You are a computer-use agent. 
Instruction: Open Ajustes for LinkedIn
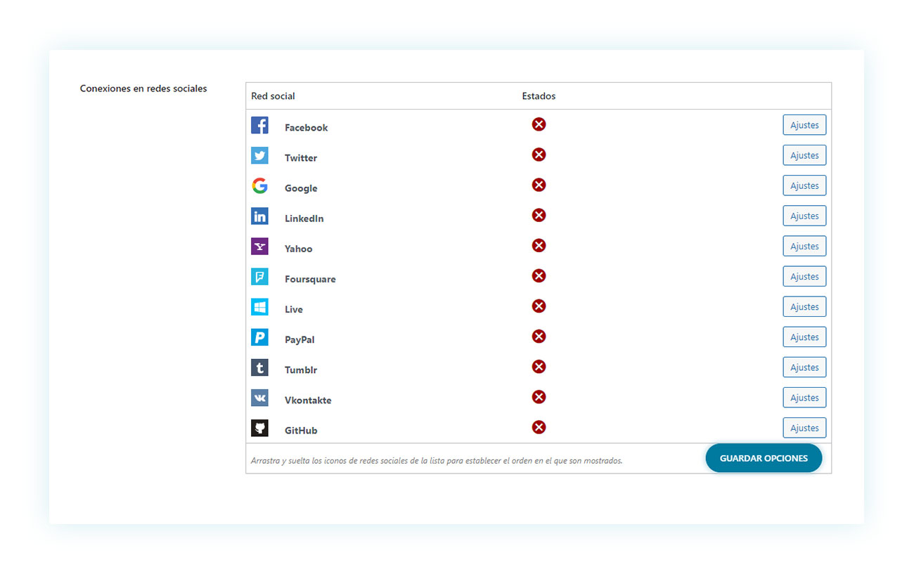(x=804, y=216)
